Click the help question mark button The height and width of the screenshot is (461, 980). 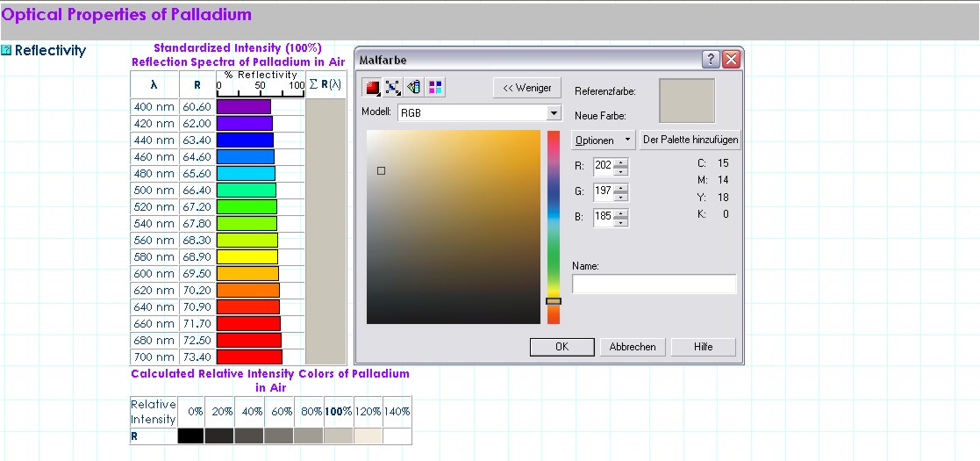(712, 60)
